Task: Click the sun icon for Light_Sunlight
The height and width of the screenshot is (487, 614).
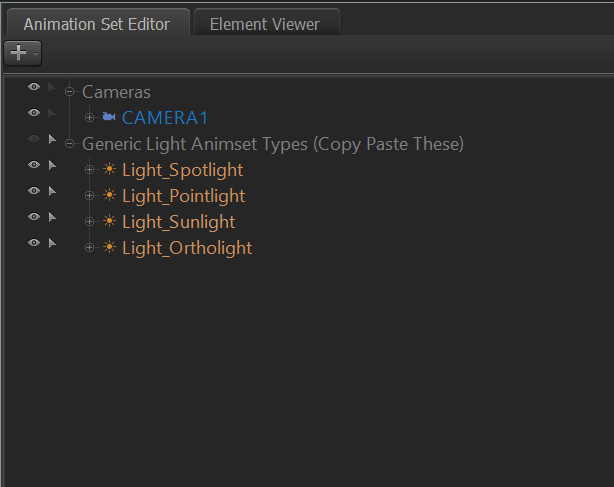Action: (x=109, y=222)
